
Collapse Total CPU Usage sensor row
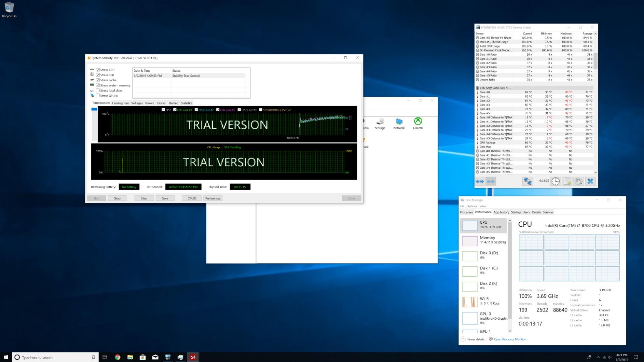(x=477, y=46)
